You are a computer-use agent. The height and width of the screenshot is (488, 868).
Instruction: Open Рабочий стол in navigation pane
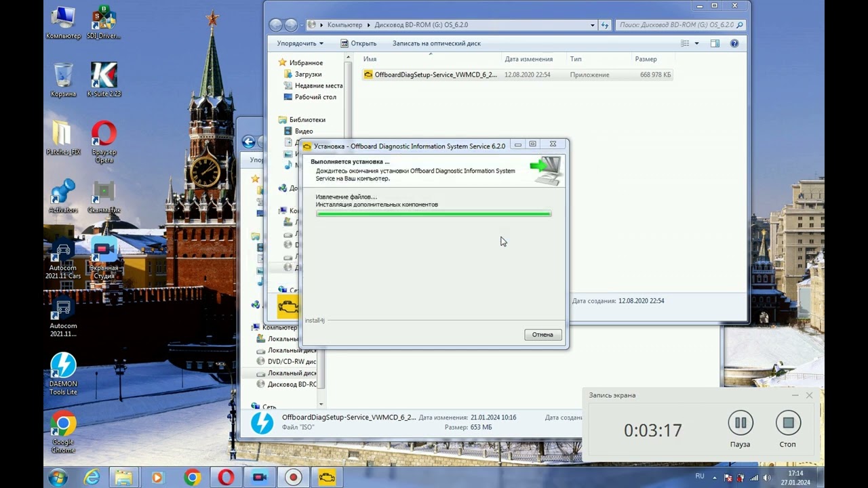309,97
